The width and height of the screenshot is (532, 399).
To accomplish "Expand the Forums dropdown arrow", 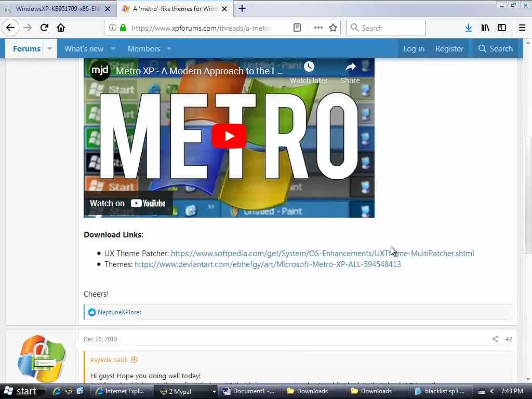I will click(50, 49).
